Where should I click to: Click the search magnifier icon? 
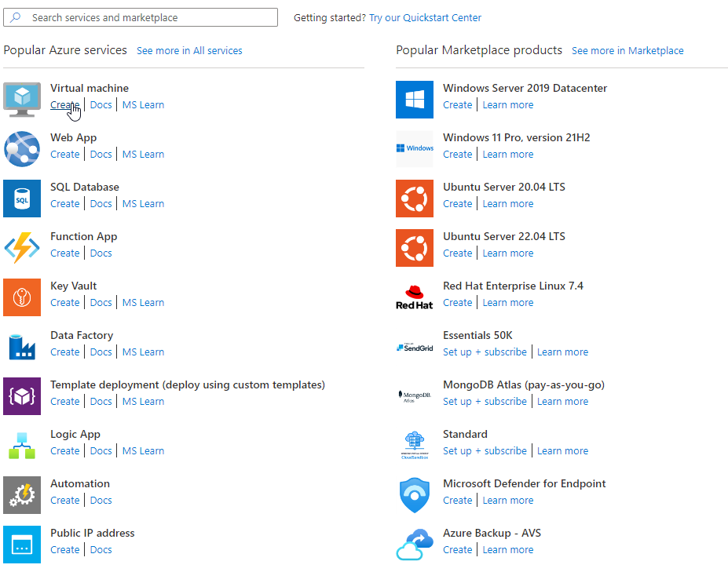click(16, 17)
